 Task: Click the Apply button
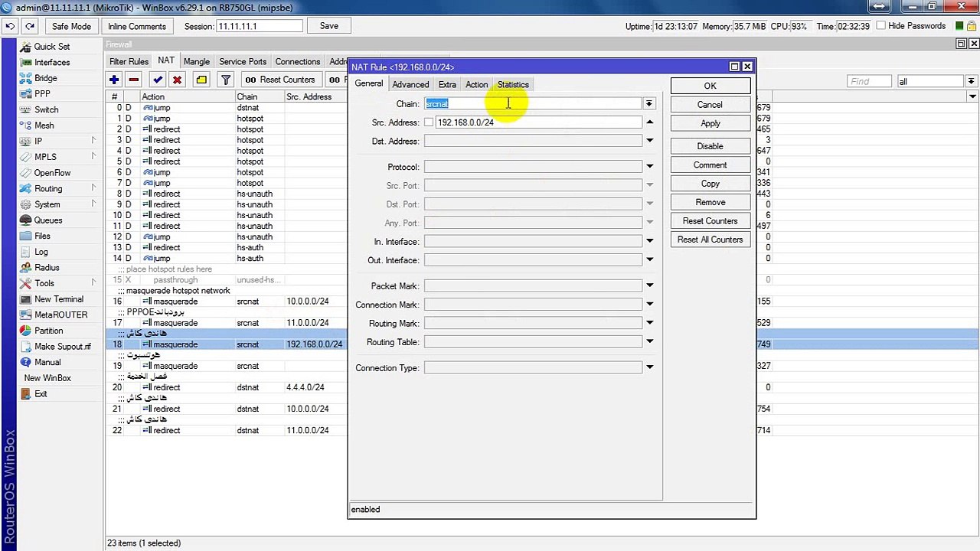pos(710,123)
